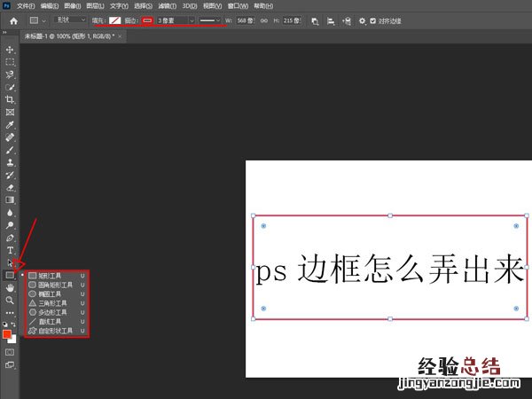Screen dimensions: 532x399
Task: Pick 多边形工具 in the shape flyout
Action: pos(51,313)
